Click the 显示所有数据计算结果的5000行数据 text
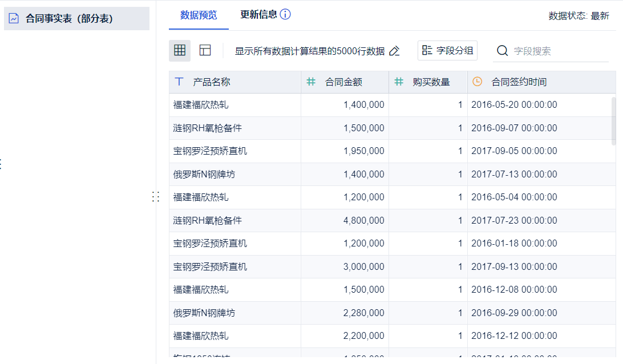623x364 pixels. pos(310,51)
